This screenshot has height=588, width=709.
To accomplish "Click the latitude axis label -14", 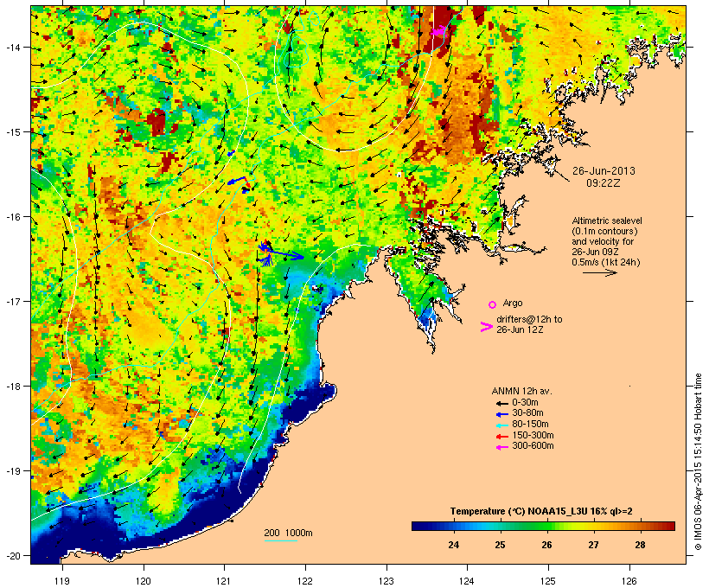I will pyautogui.click(x=12, y=47).
